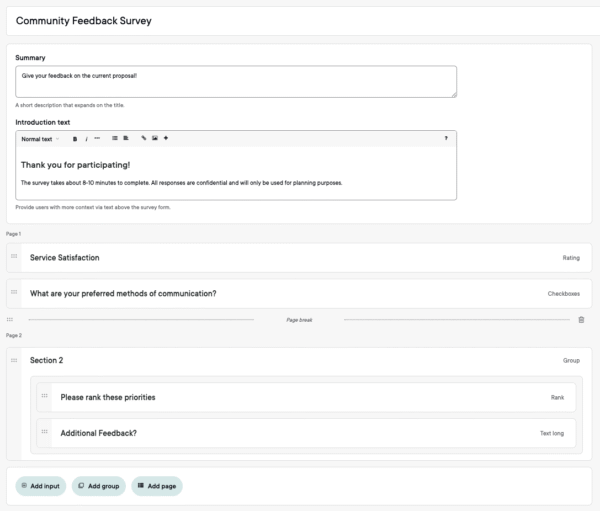Insert a numbered list in the editor
The height and width of the screenshot is (511, 600).
pos(126,139)
